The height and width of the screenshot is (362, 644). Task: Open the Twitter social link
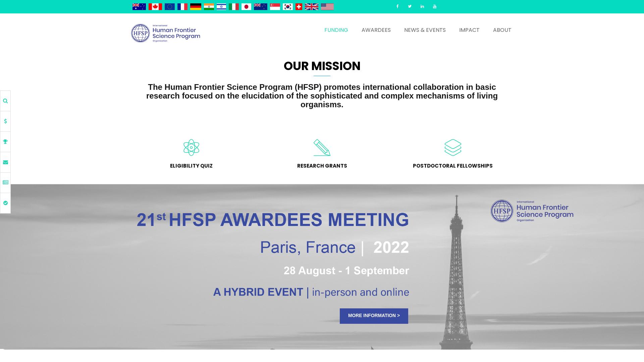[x=410, y=6]
